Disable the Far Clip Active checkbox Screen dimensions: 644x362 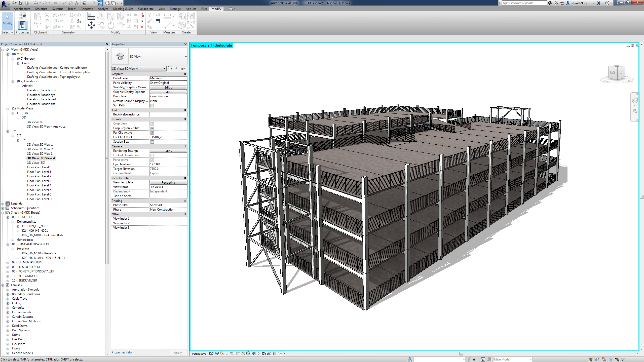[152, 133]
